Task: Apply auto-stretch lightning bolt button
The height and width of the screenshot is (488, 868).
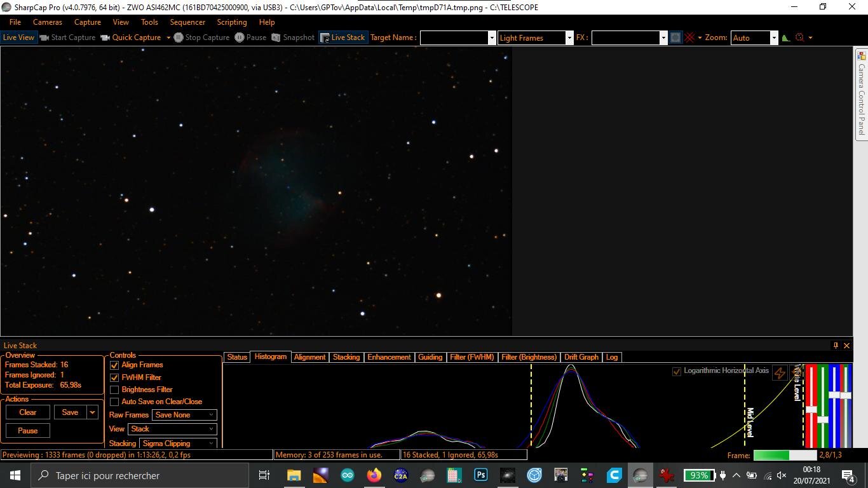Action: pyautogui.click(x=780, y=374)
